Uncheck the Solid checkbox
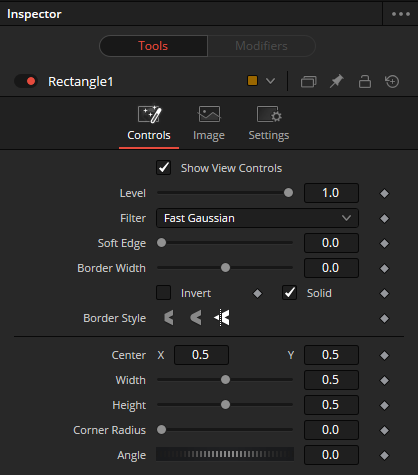The height and width of the screenshot is (475, 418). click(x=289, y=293)
